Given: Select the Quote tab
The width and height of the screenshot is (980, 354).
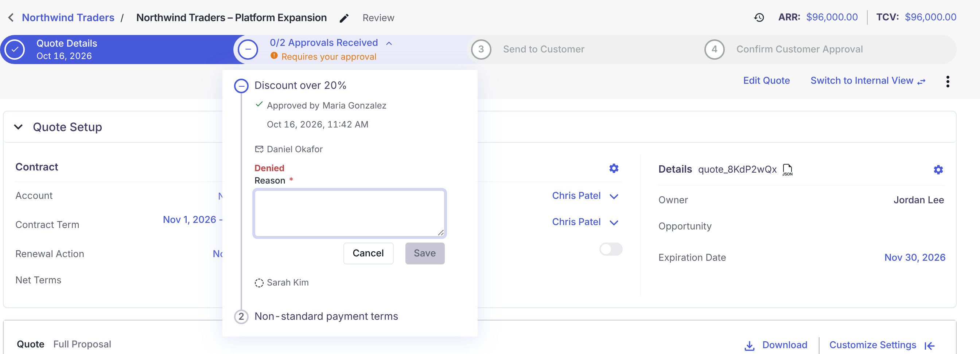Looking at the screenshot, I should 30,344.
